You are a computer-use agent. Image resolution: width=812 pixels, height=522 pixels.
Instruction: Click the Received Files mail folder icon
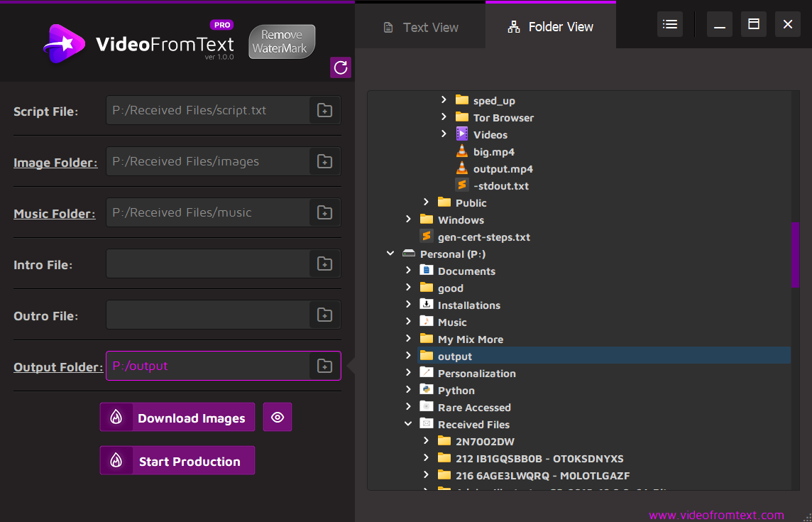click(426, 424)
